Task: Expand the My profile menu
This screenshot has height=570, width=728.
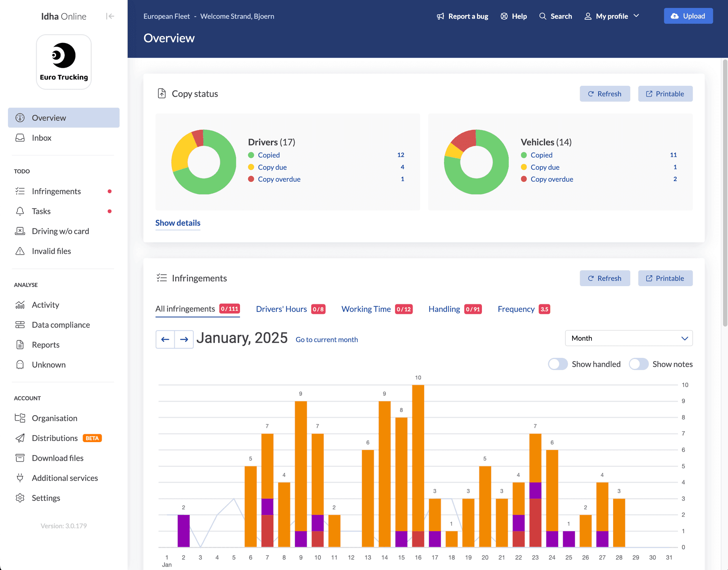Action: click(x=612, y=16)
